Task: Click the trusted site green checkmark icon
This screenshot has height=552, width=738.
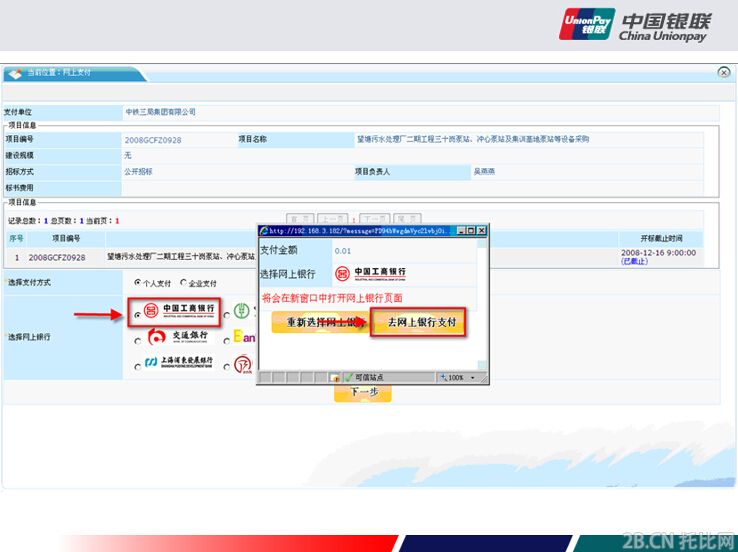Action: click(x=348, y=378)
